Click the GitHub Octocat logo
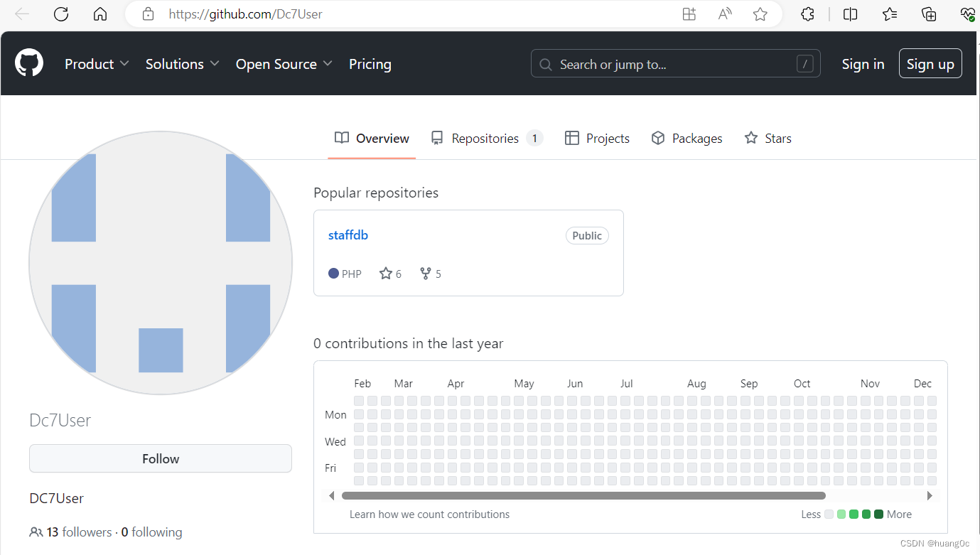Image resolution: width=980 pixels, height=555 pixels. tap(29, 63)
